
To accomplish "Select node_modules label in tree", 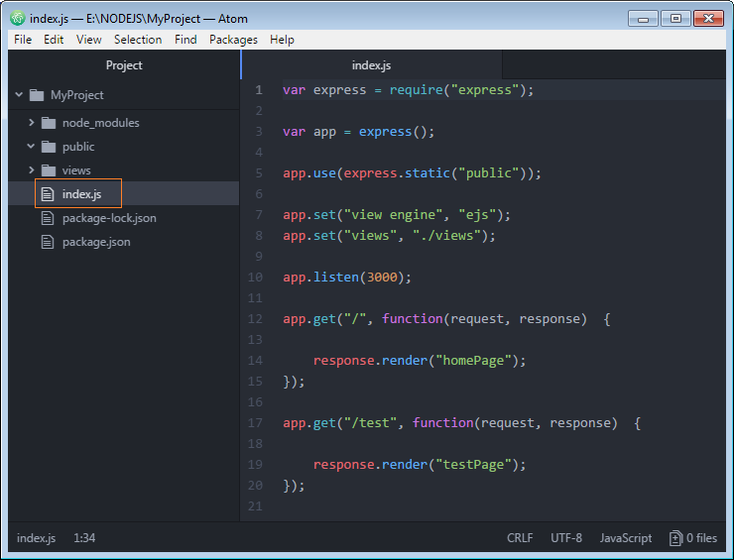I will (x=100, y=123).
